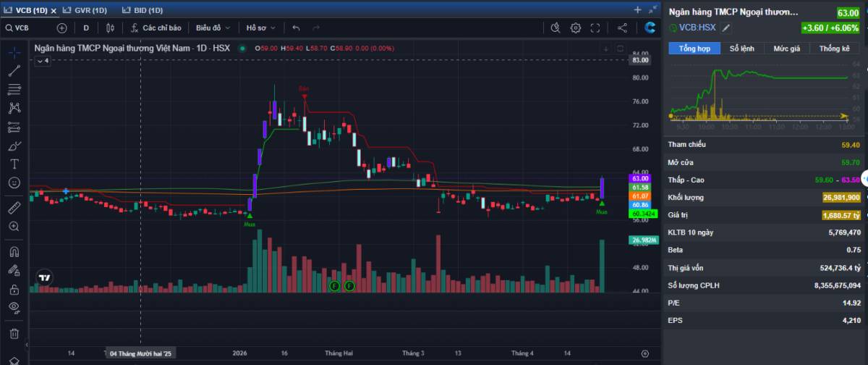This screenshot has height=365, width=868.
Task: Click the blue C logo button
Action: point(650,28)
